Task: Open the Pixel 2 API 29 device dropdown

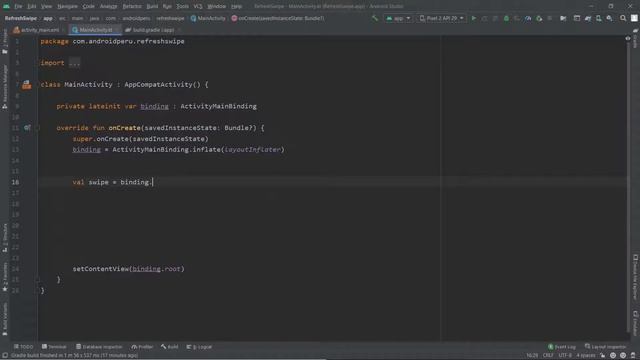Action: pyautogui.click(x=442, y=18)
